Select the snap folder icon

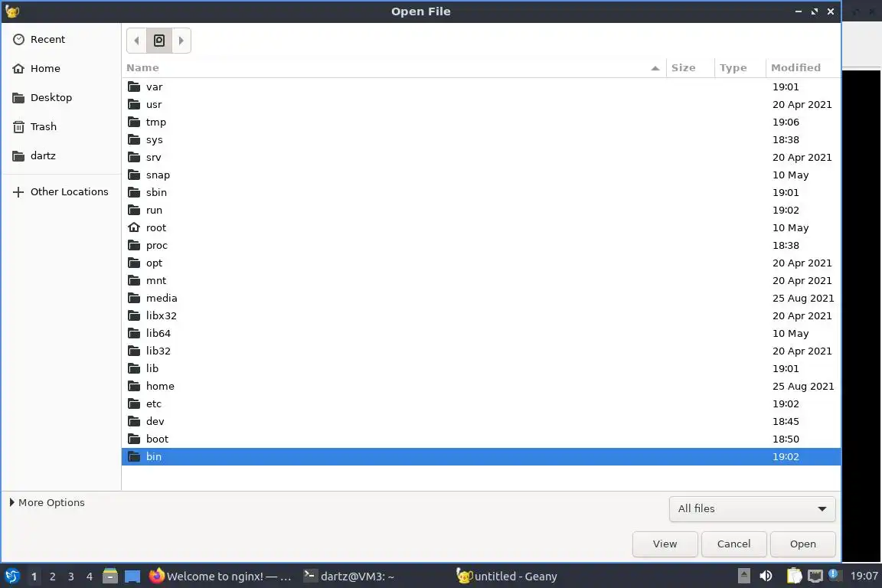click(134, 175)
